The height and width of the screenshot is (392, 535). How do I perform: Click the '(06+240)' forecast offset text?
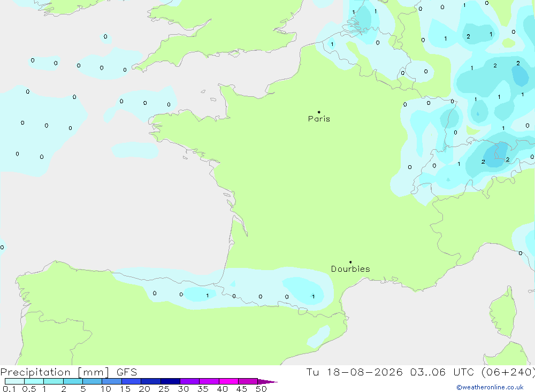(508, 372)
